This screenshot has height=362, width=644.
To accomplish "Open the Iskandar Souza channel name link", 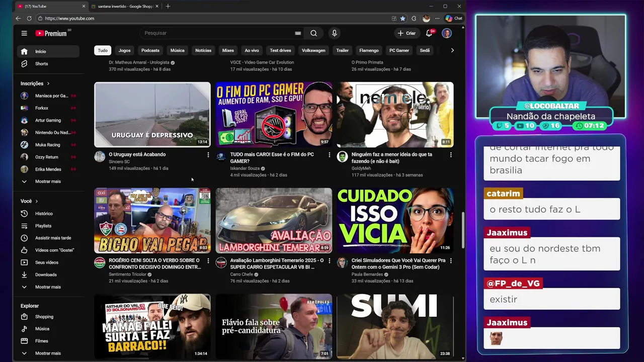I will (x=245, y=168).
